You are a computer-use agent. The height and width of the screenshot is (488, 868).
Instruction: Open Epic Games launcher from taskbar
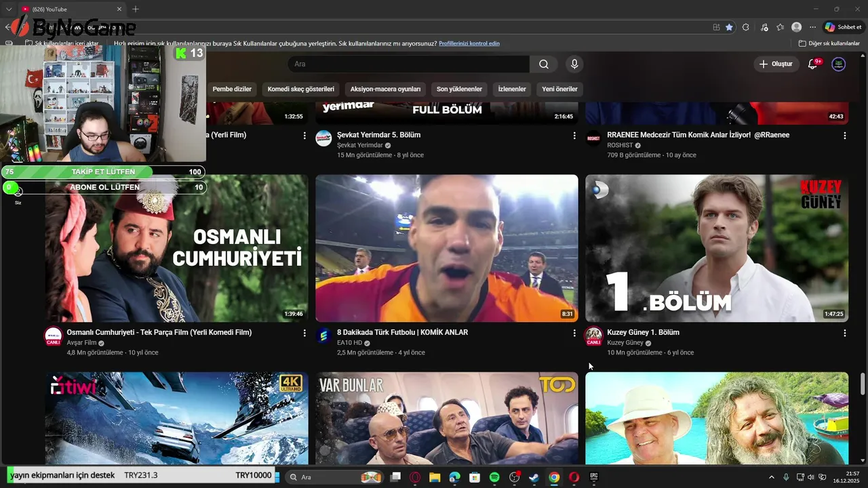594,477
